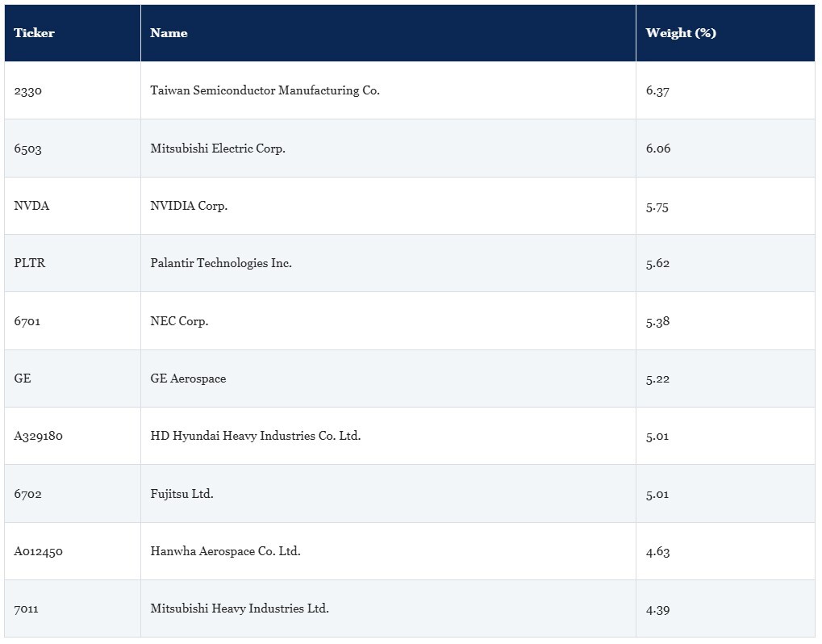This screenshot has width=822, height=644.
Task: Select the Taiwan Semiconductor Manufacturing Co. name
Action: 265,90
